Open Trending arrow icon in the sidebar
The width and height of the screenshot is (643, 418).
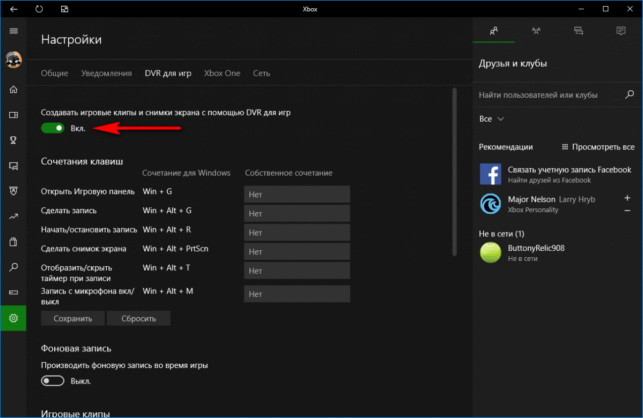[14, 217]
